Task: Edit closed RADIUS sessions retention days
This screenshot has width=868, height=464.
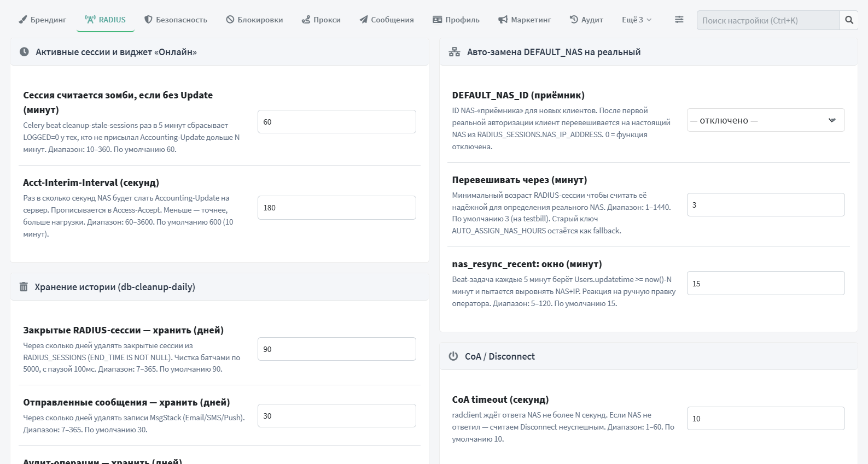Action: point(337,349)
